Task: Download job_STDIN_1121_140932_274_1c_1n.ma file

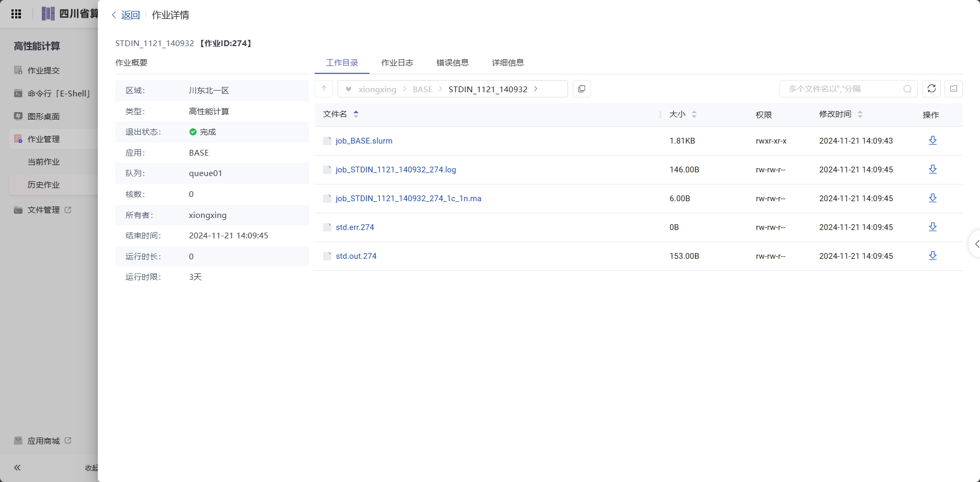Action: [x=932, y=198]
